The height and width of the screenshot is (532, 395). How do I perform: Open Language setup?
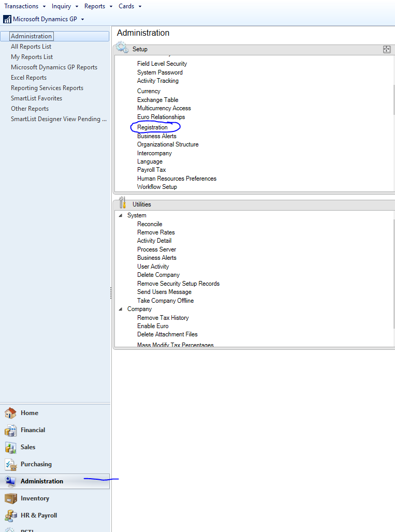coord(150,161)
